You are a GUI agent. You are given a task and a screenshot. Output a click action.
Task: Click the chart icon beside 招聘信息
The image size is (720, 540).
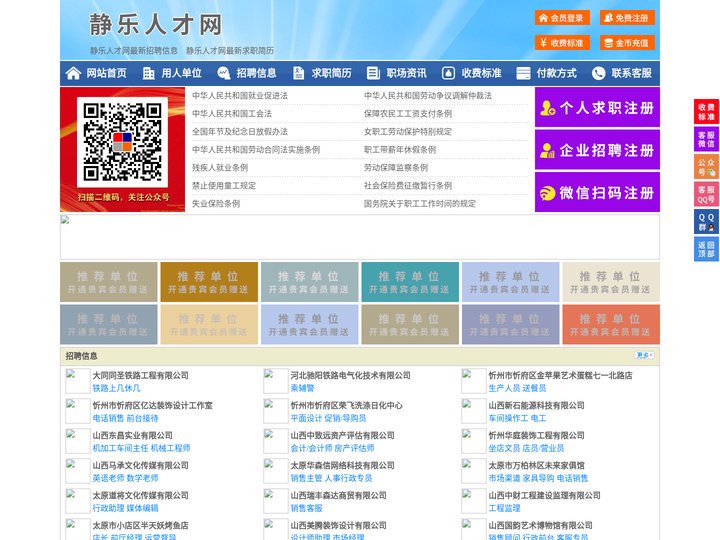point(224,73)
